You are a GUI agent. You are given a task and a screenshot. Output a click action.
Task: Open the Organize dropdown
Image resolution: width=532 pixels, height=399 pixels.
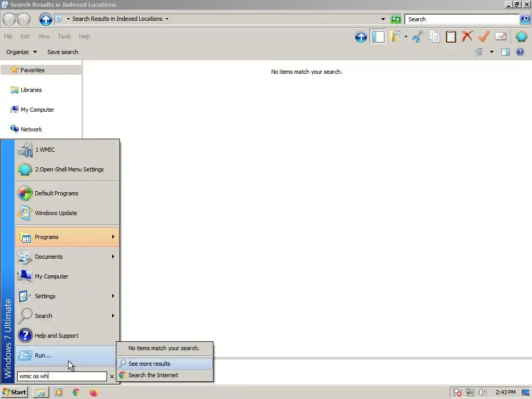click(x=21, y=52)
